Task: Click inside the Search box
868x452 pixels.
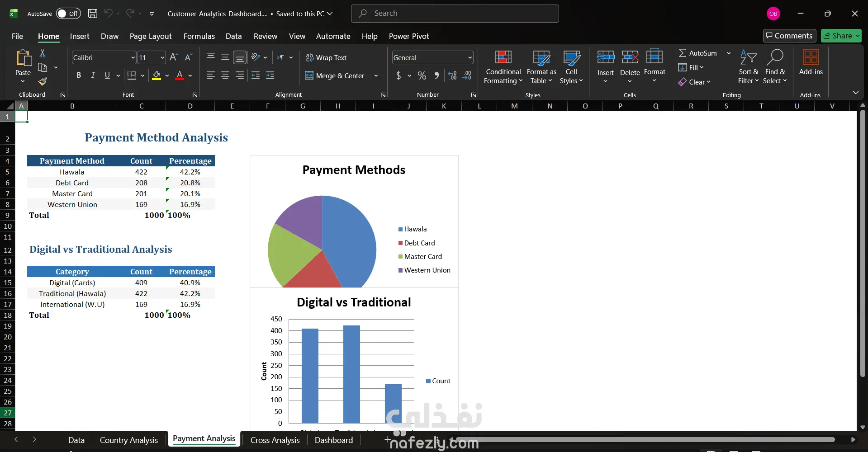Action: click(455, 14)
